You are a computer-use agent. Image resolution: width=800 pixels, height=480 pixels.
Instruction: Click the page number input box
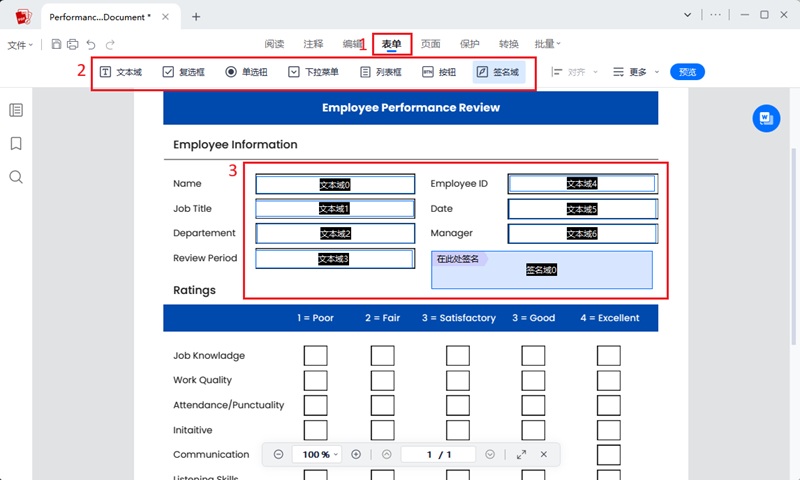pyautogui.click(x=438, y=454)
